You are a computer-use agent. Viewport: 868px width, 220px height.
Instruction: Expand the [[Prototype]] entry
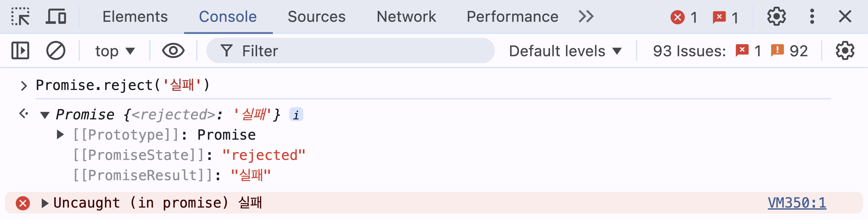pyautogui.click(x=60, y=135)
